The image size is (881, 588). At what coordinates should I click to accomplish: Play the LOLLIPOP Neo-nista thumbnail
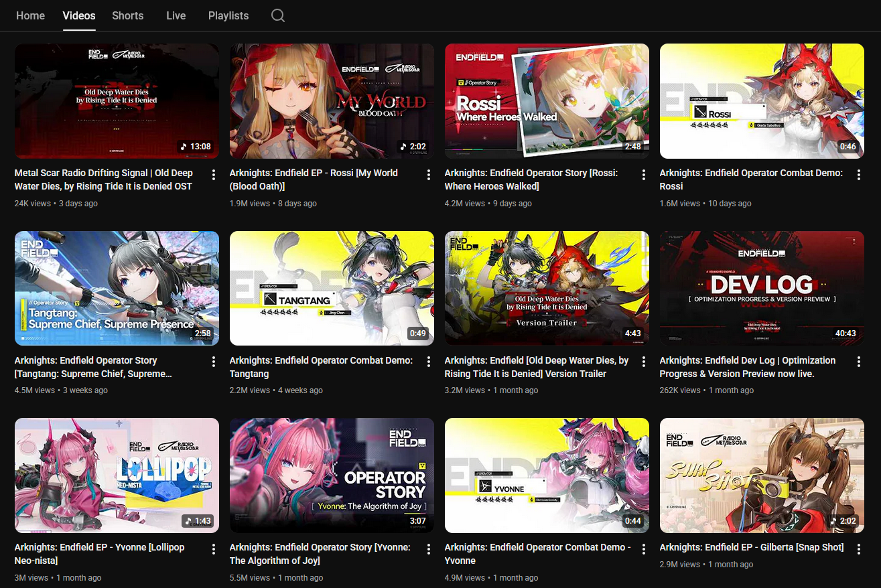tap(117, 475)
